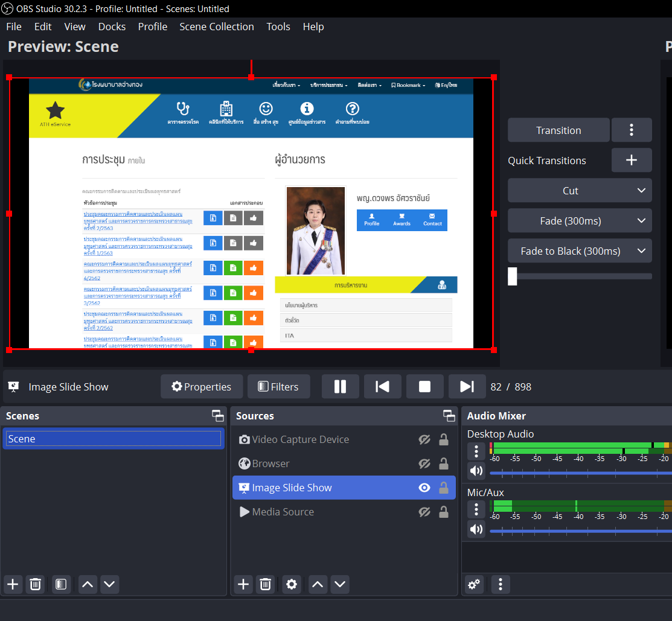Open the Profile menu

point(153,27)
